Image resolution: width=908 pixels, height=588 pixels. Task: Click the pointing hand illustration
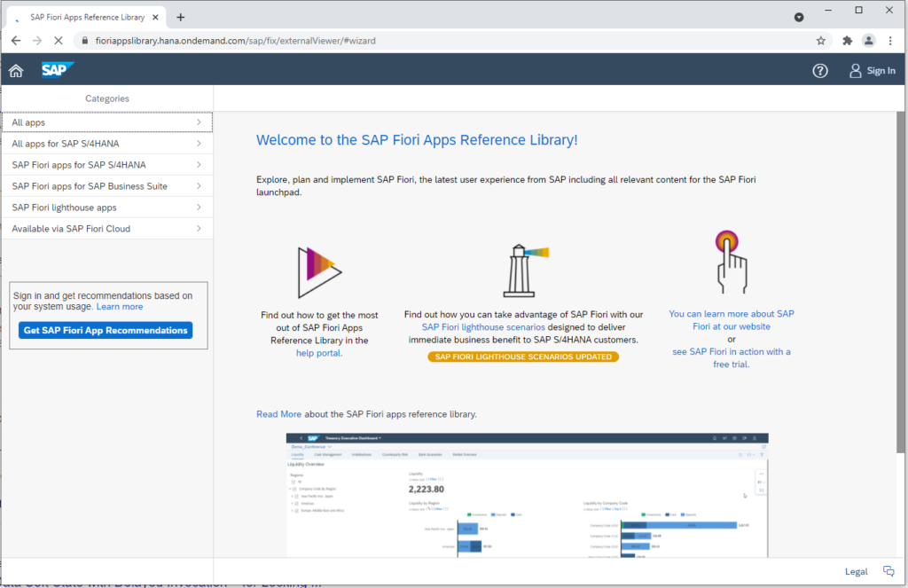click(x=731, y=262)
